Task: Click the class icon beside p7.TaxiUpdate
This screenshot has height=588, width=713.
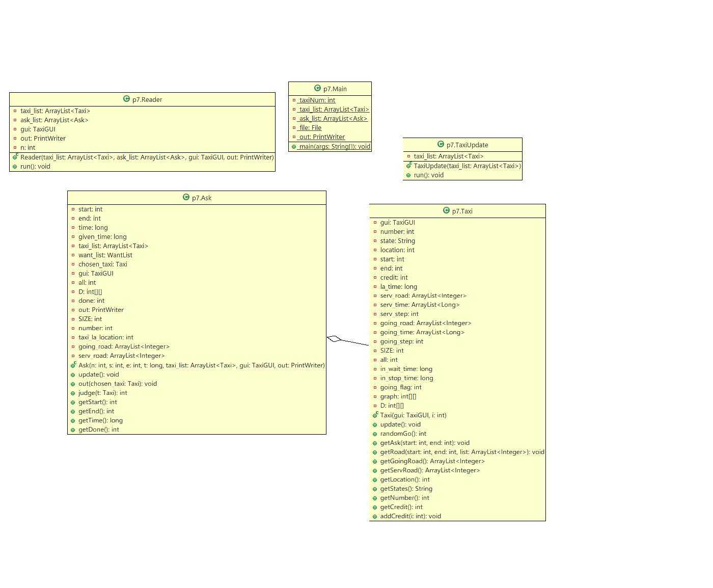Action: click(441, 144)
